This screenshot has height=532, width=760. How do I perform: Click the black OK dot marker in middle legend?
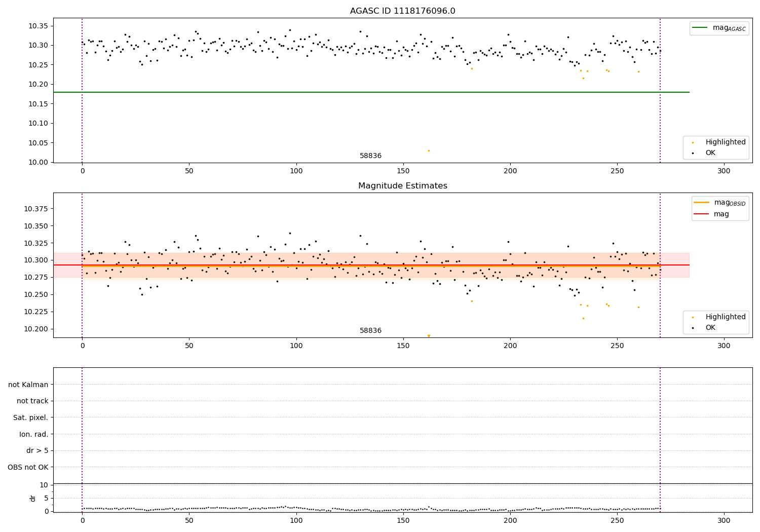pyautogui.click(x=693, y=328)
